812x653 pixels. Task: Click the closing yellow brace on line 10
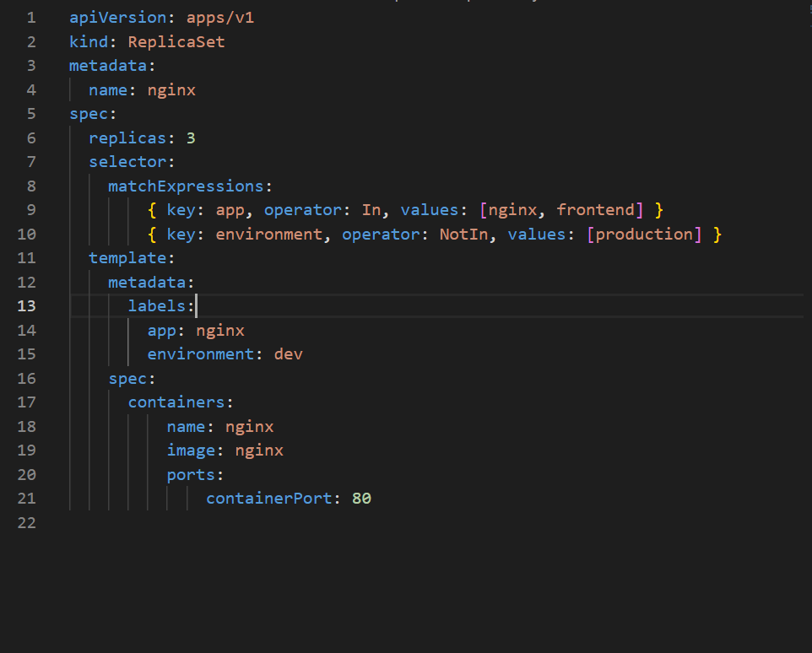(x=717, y=234)
